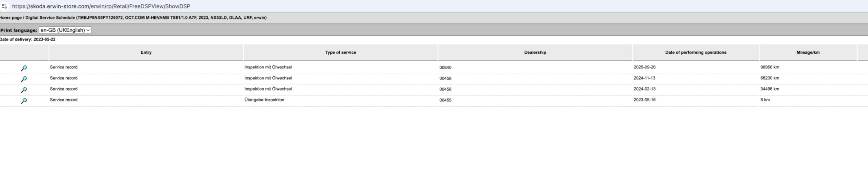Viewport: 868px width, 171px height.
Task: Open the Print language dropdown
Action: pos(65,30)
